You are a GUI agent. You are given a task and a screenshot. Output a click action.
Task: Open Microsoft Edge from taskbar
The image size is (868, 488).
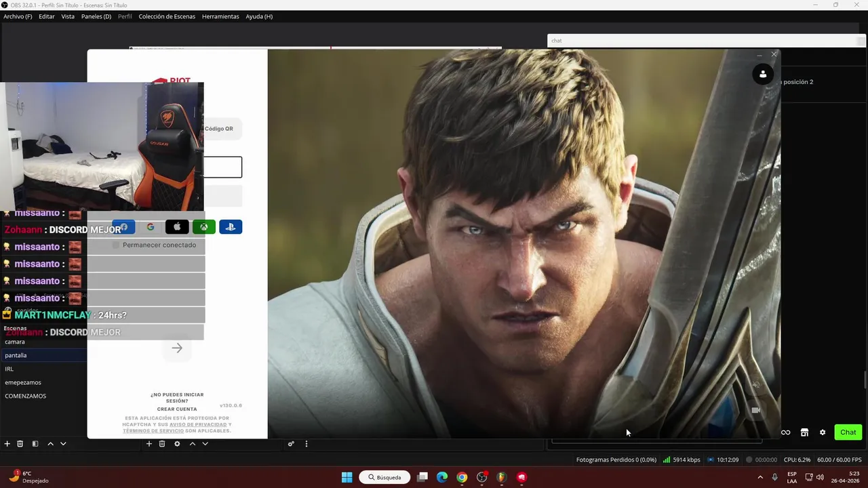pyautogui.click(x=442, y=477)
